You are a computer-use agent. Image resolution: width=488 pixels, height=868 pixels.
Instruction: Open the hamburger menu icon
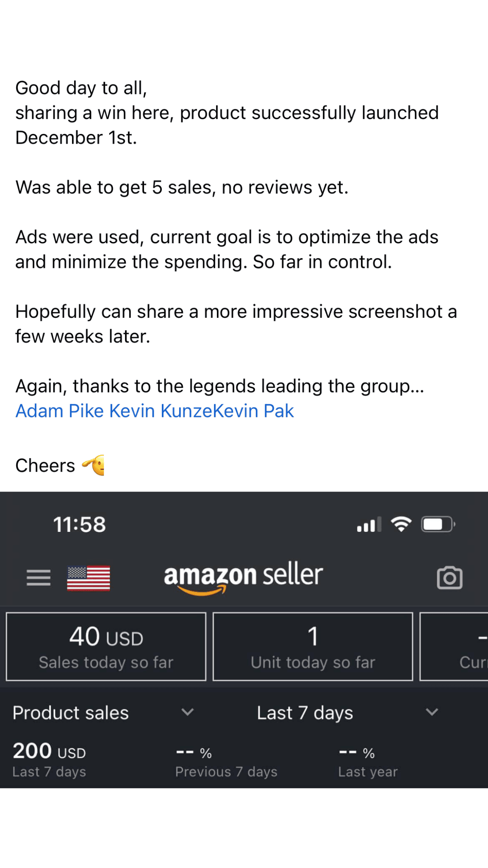[39, 578]
